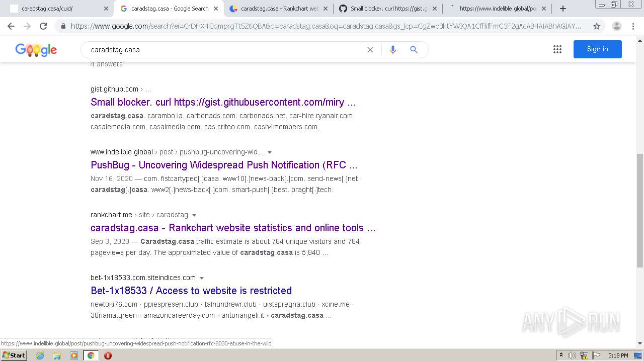
Task: Show hidden tray icons arrow
Action: [x=561, y=355]
